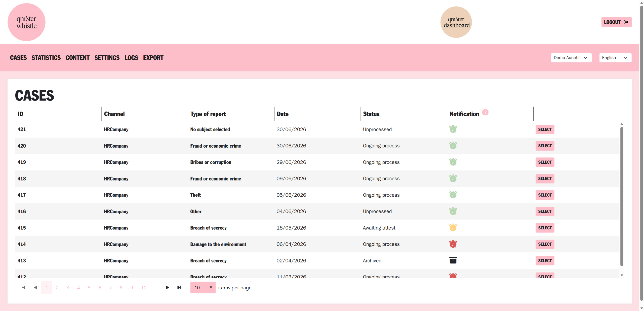Select case 418 dated 09/06/2026

pyautogui.click(x=545, y=179)
